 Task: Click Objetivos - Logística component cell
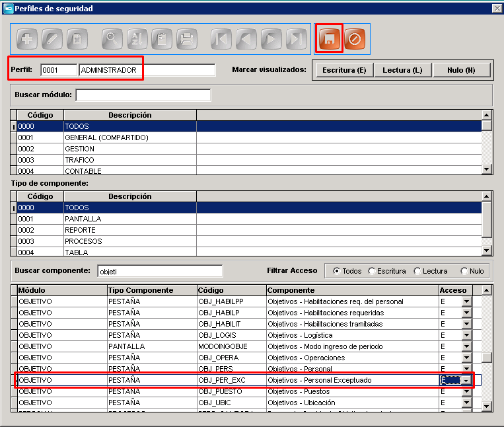pyautogui.click(x=353, y=335)
